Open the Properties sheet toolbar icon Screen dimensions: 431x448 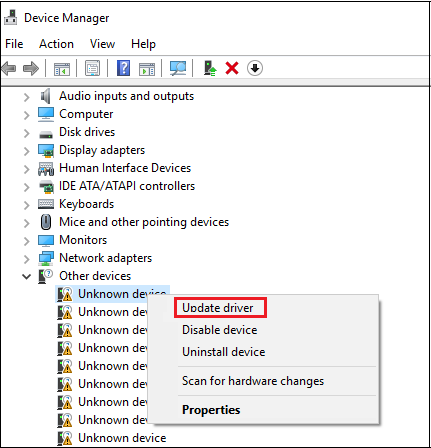click(x=92, y=68)
